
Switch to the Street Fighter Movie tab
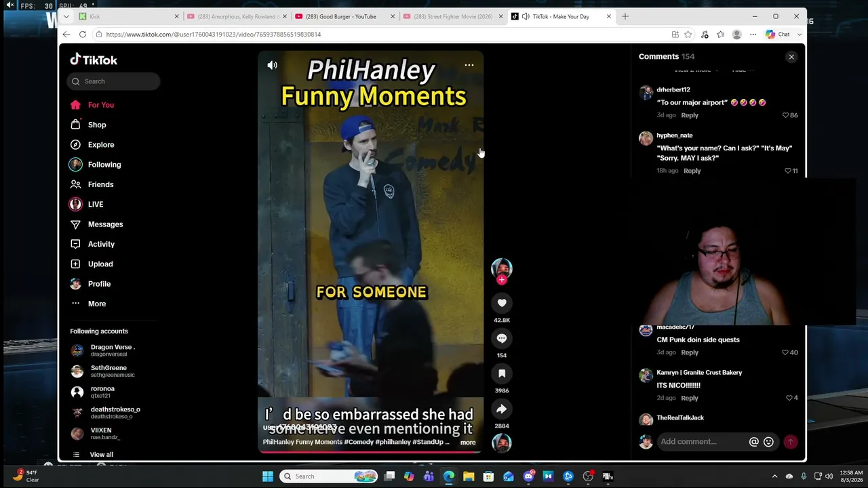(453, 16)
